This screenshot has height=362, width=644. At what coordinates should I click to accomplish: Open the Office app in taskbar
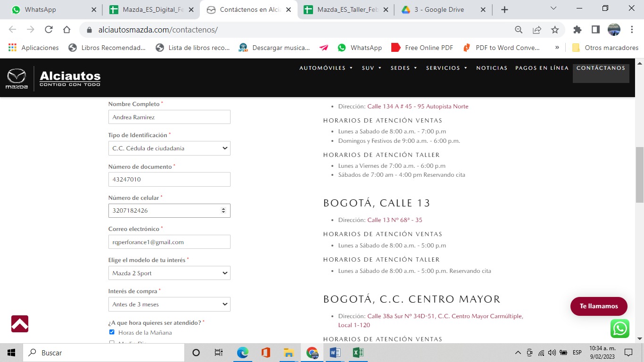click(265, 353)
